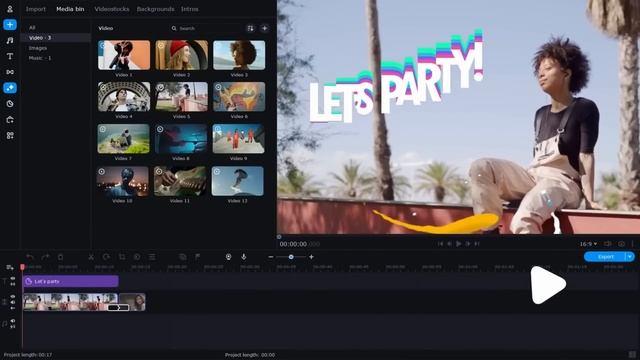640x360 pixels.
Task: Switch to the Media bin tab
Action: tap(70, 9)
